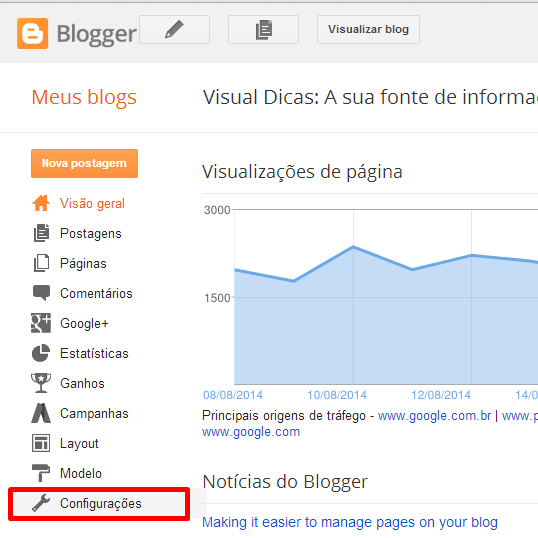Select the Comentários speech bubble icon

click(42, 293)
